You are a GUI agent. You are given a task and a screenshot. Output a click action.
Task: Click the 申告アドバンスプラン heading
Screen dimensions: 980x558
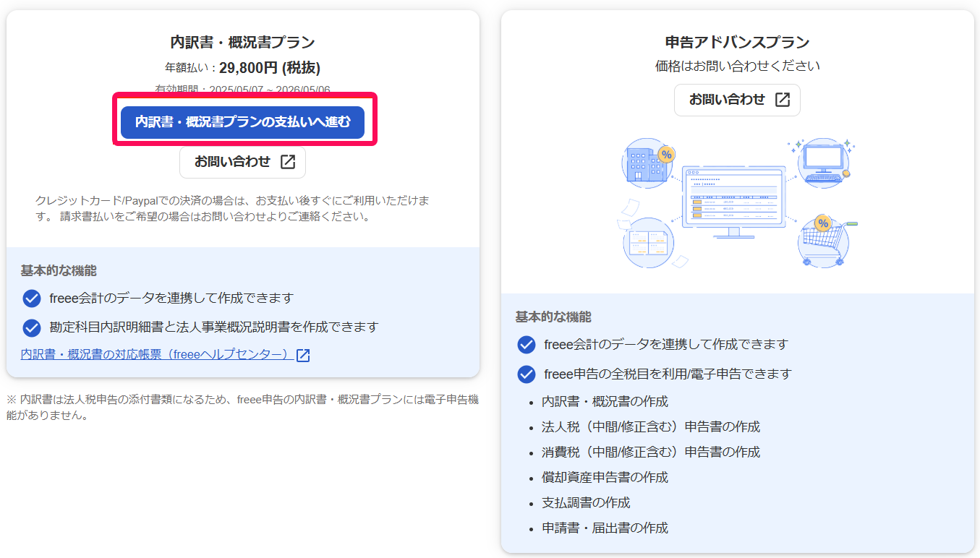pyautogui.click(x=737, y=43)
